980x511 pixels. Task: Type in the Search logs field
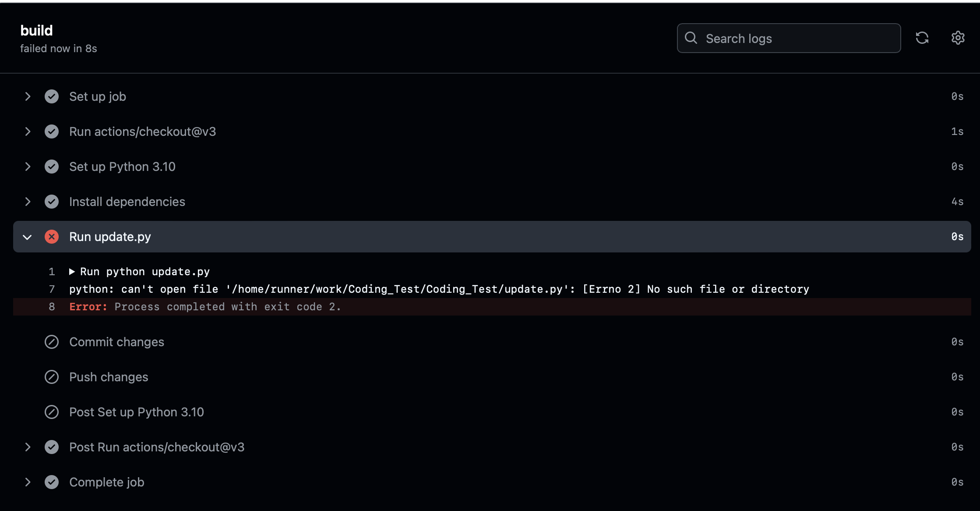tap(797, 39)
